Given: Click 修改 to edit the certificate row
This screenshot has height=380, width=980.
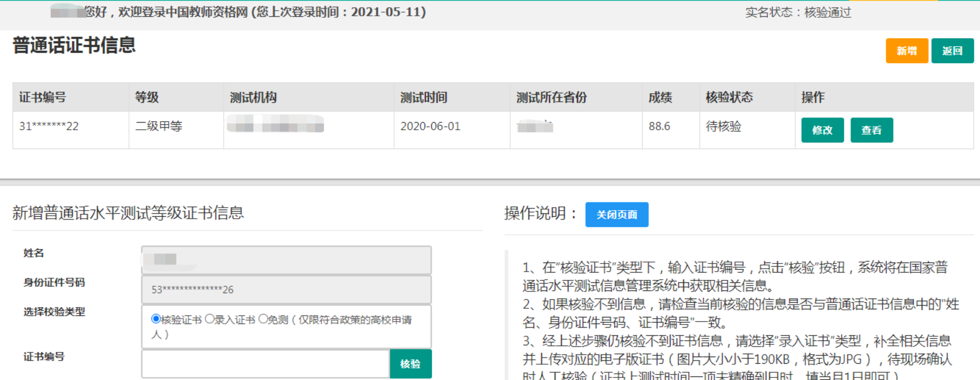Looking at the screenshot, I should point(822,130).
